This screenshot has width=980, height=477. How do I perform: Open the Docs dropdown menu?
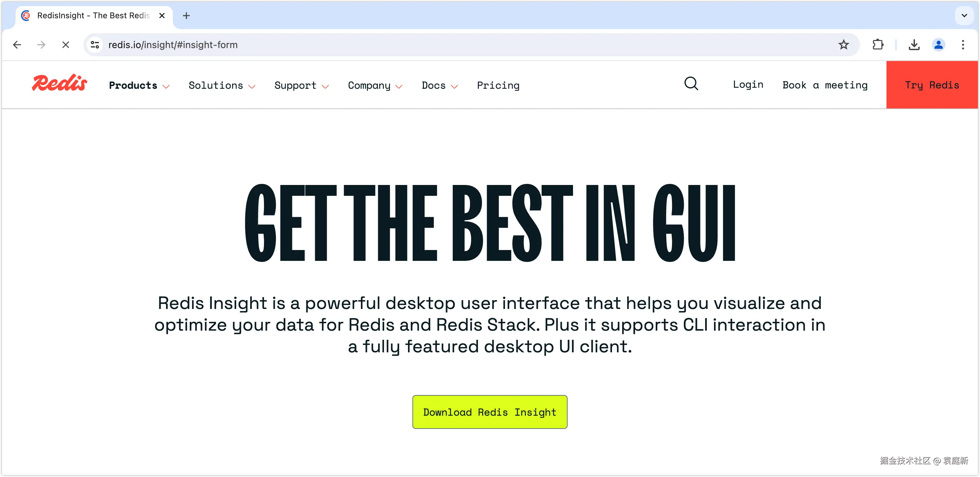click(x=440, y=86)
